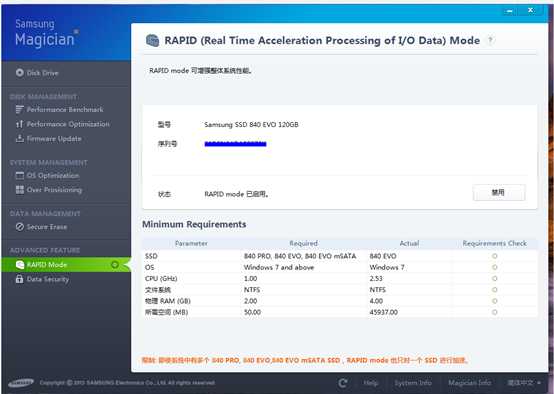The width and height of the screenshot is (554, 394).
Task: Click the SSD row check circle
Action: click(x=495, y=256)
